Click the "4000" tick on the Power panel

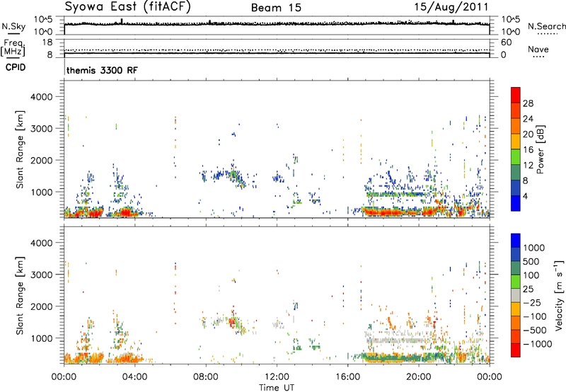[41, 97]
